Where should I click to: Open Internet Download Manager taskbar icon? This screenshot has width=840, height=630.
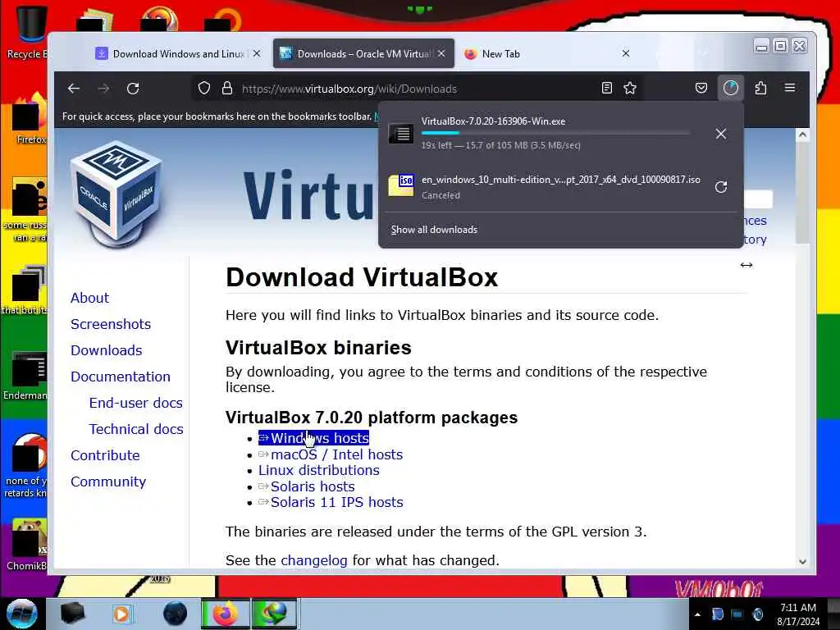point(274,614)
